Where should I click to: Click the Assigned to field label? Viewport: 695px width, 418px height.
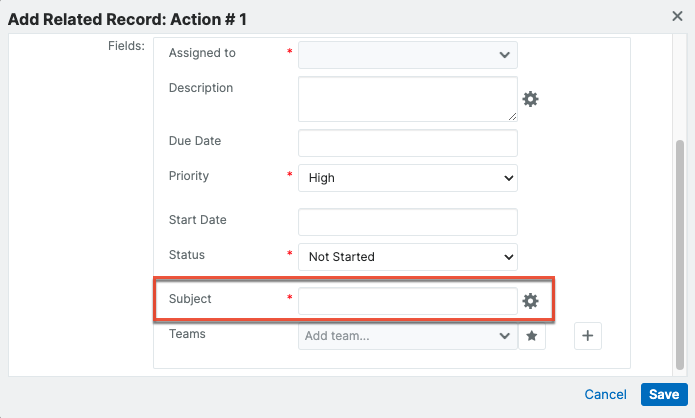(202, 52)
